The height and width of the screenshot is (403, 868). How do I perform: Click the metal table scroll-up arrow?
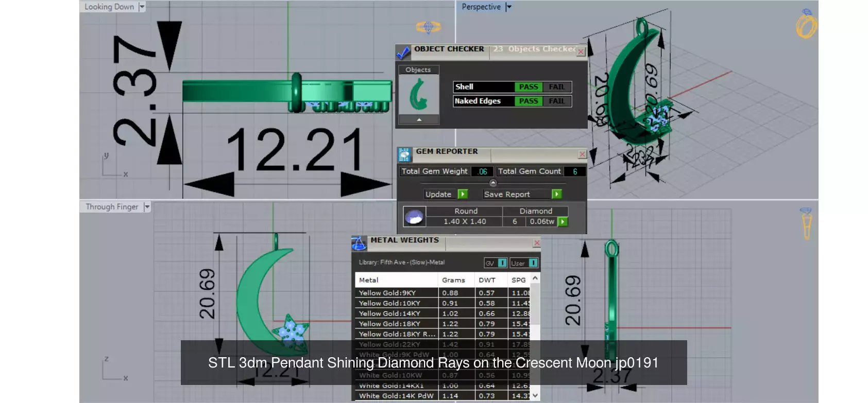[x=535, y=278]
